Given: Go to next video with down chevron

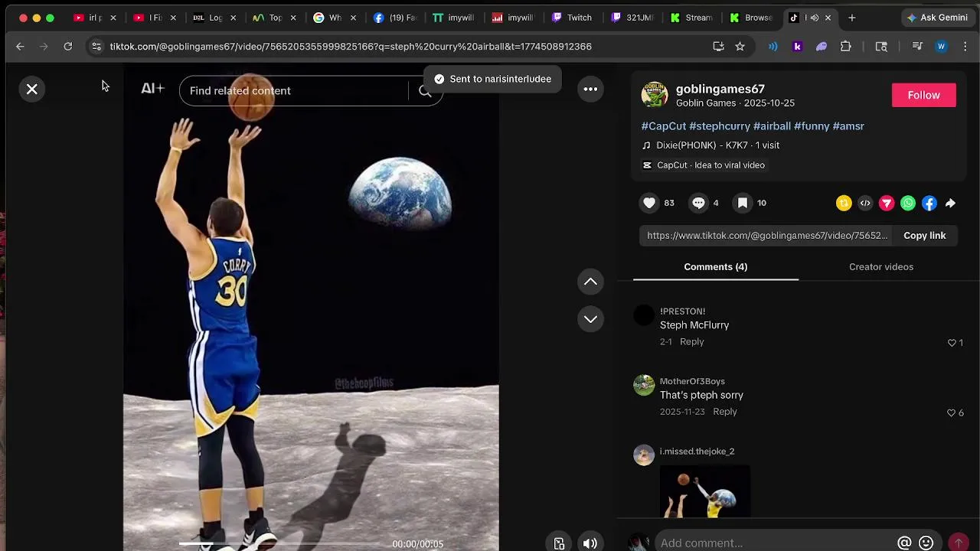Looking at the screenshot, I should tap(590, 319).
